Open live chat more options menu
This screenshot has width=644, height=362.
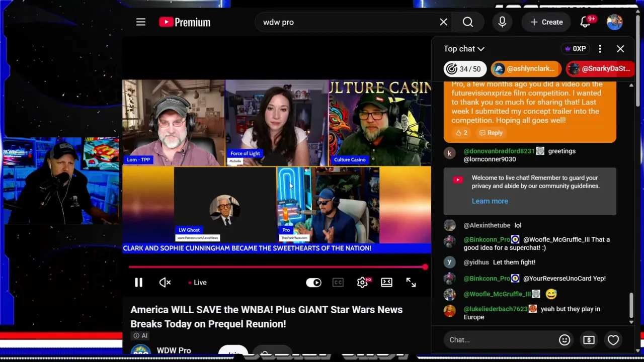[x=600, y=49]
